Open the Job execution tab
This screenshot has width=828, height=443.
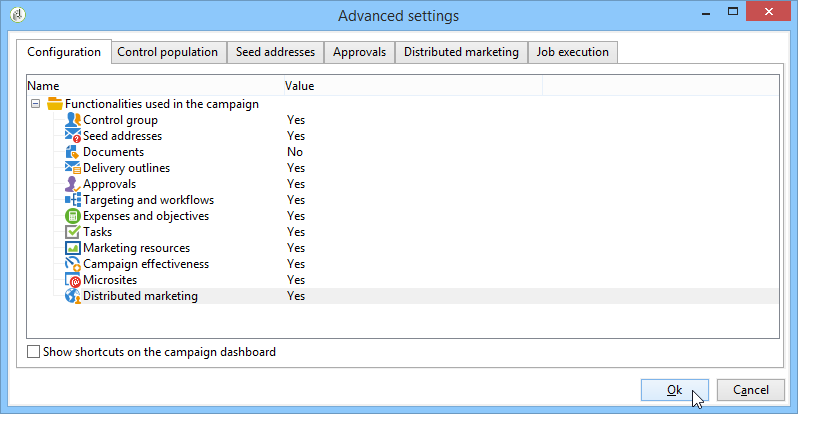click(572, 52)
